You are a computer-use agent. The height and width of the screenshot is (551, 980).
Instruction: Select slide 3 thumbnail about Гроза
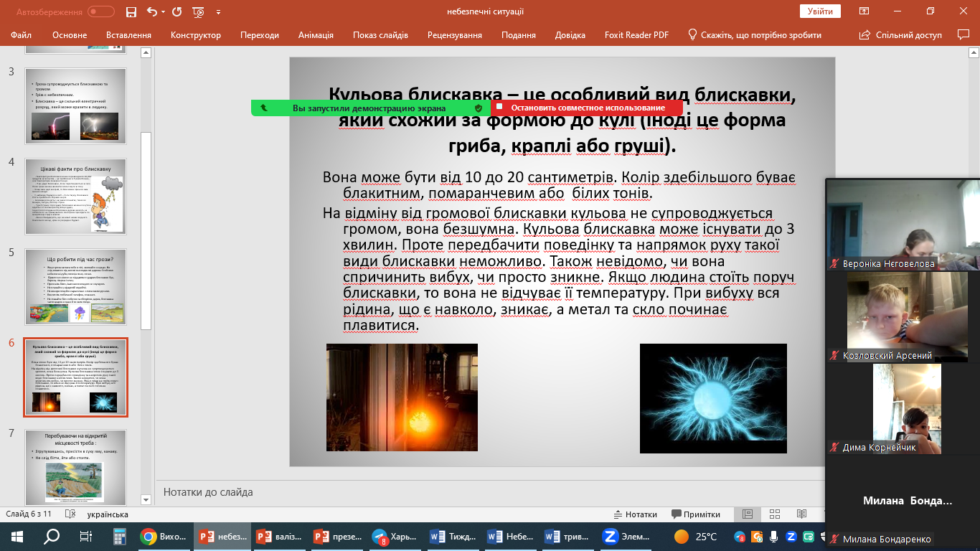point(76,105)
